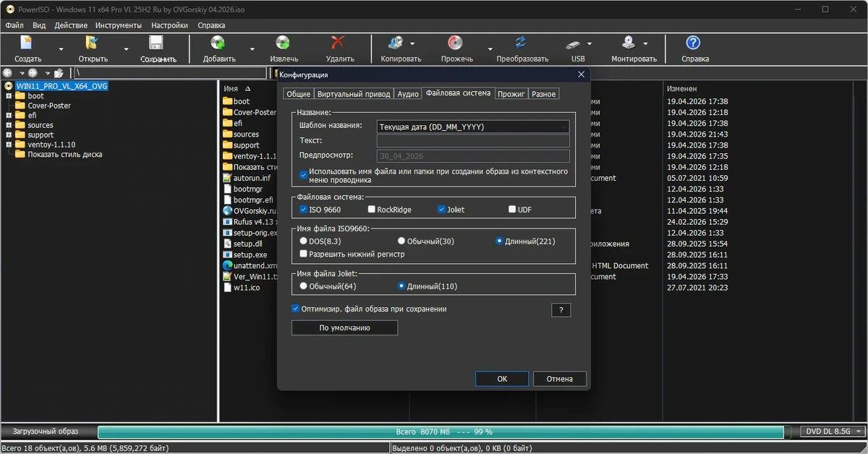Open the dropdown arrow next to Создать
This screenshot has width=868, height=454.
pyautogui.click(x=61, y=50)
